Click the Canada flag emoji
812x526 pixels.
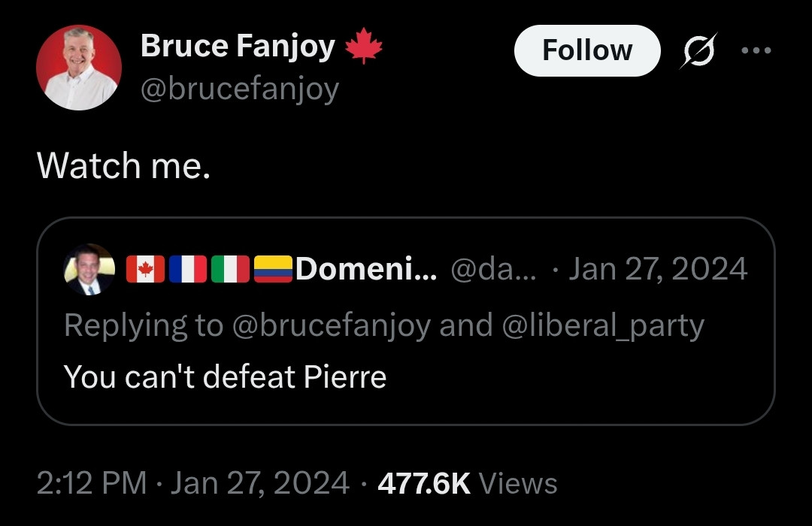click(146, 269)
